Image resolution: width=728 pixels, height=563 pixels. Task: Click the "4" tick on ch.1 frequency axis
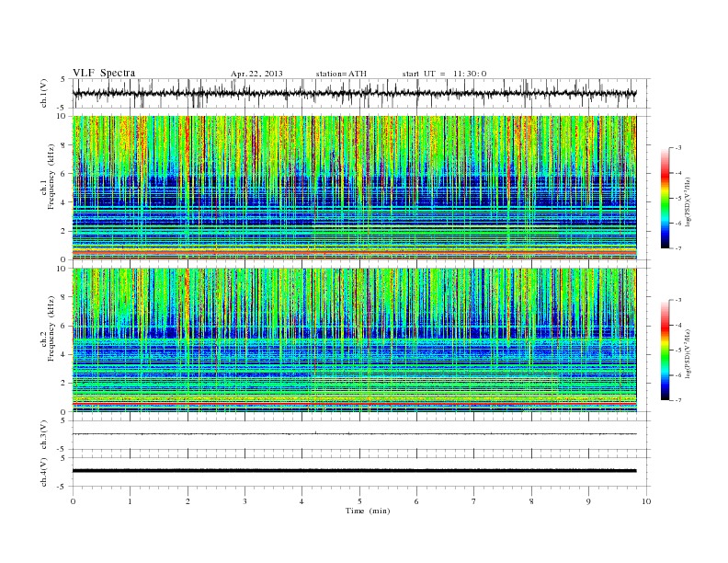click(63, 202)
